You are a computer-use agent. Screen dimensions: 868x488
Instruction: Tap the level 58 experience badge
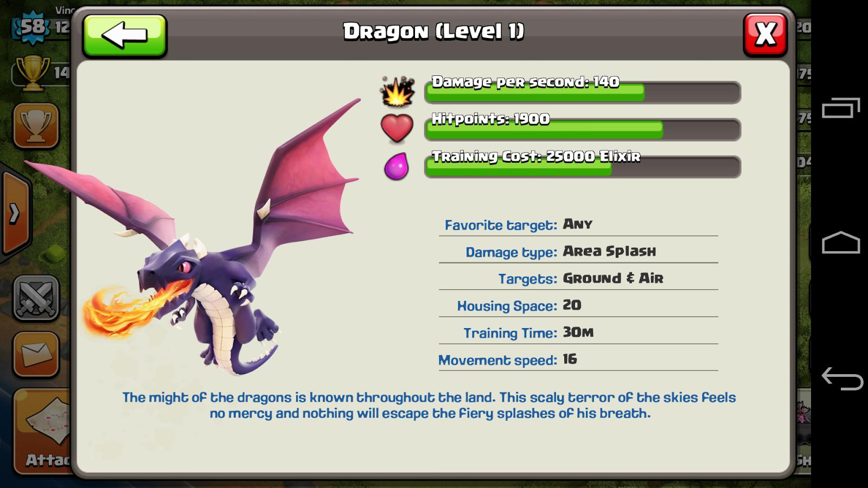(33, 27)
